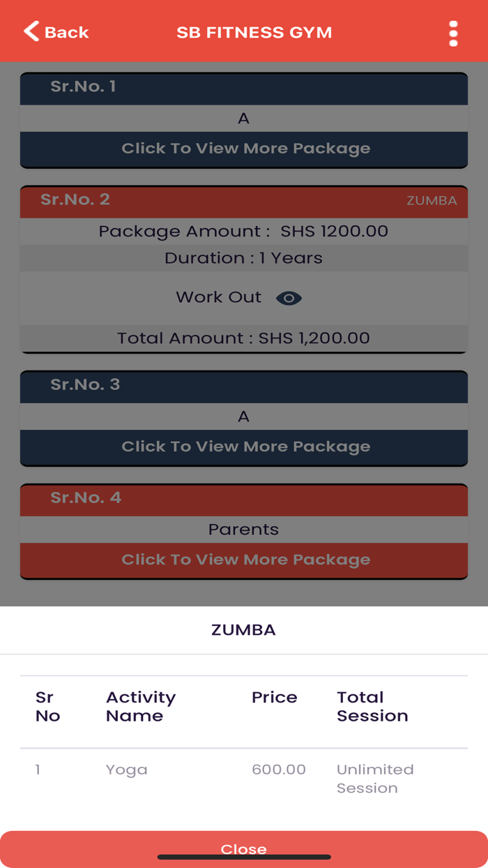Open the three-dot overflow menu
Image resolution: width=488 pixels, height=868 pixels.
453,31
